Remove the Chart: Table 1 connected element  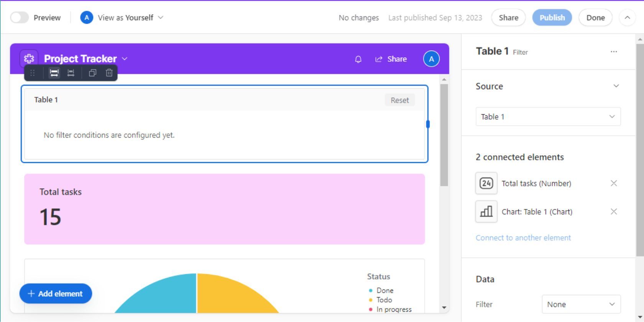pos(614,212)
